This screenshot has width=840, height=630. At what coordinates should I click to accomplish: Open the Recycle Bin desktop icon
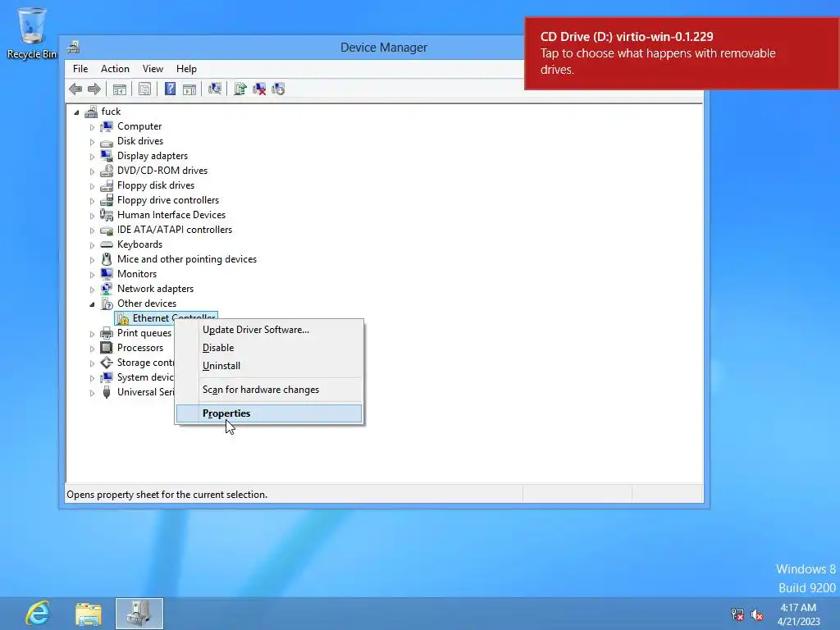[32, 32]
